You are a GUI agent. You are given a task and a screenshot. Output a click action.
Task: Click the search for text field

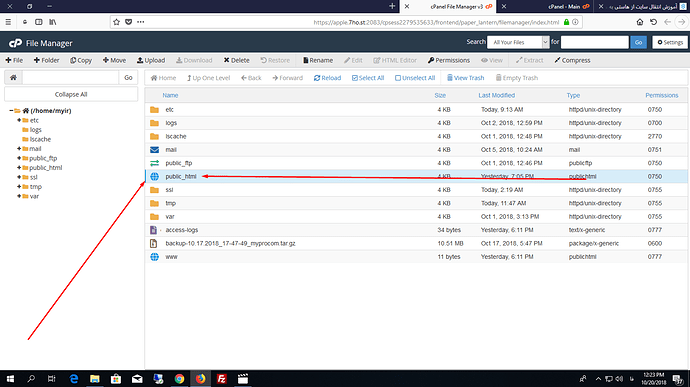tap(595, 42)
